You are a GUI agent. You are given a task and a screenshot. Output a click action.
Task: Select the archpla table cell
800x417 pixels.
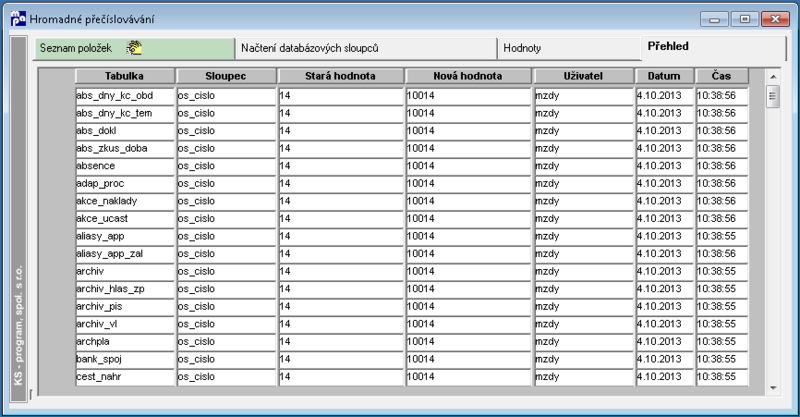(x=125, y=342)
